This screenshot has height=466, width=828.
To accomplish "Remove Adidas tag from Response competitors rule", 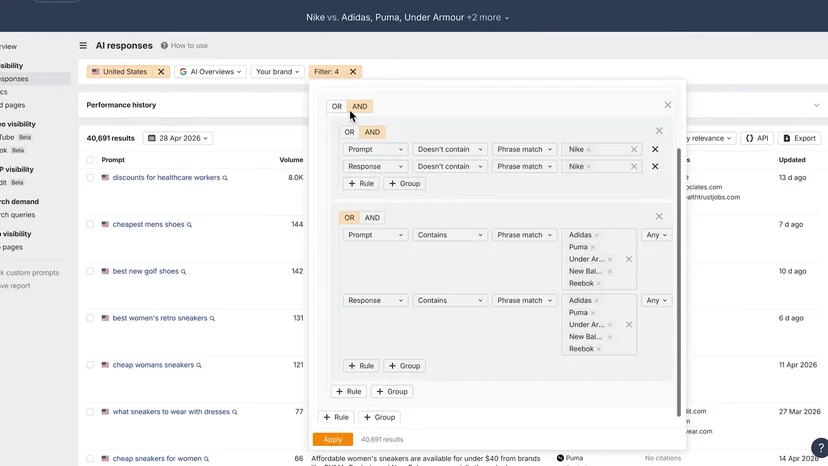I will coord(597,301).
